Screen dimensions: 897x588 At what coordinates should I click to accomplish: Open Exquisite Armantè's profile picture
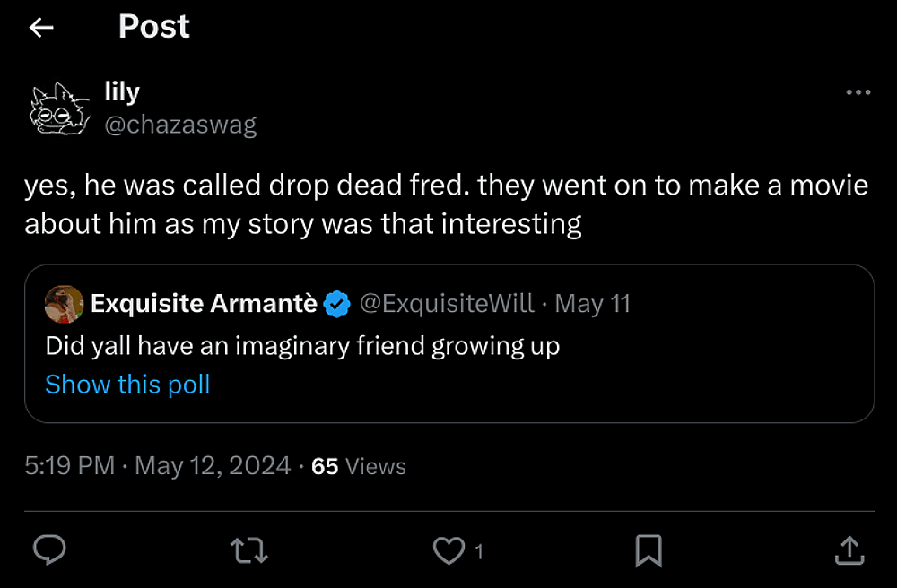[x=64, y=304]
